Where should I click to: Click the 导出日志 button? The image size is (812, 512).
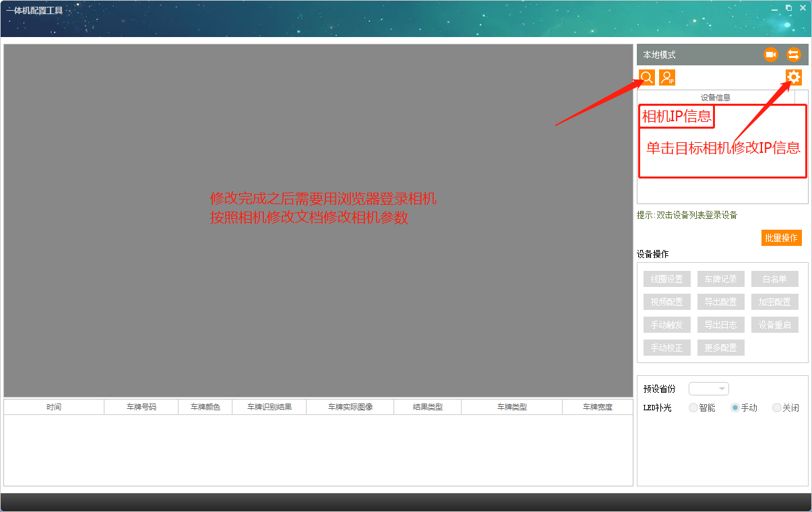coord(721,325)
